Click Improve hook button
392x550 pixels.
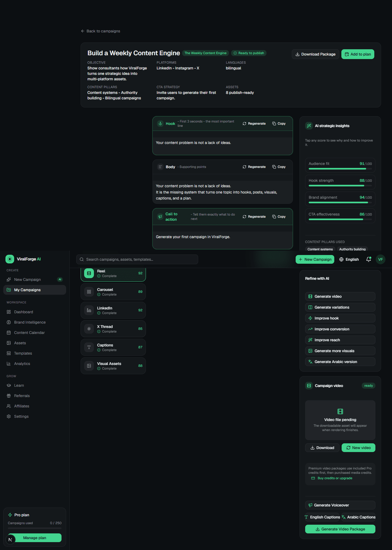(340, 318)
